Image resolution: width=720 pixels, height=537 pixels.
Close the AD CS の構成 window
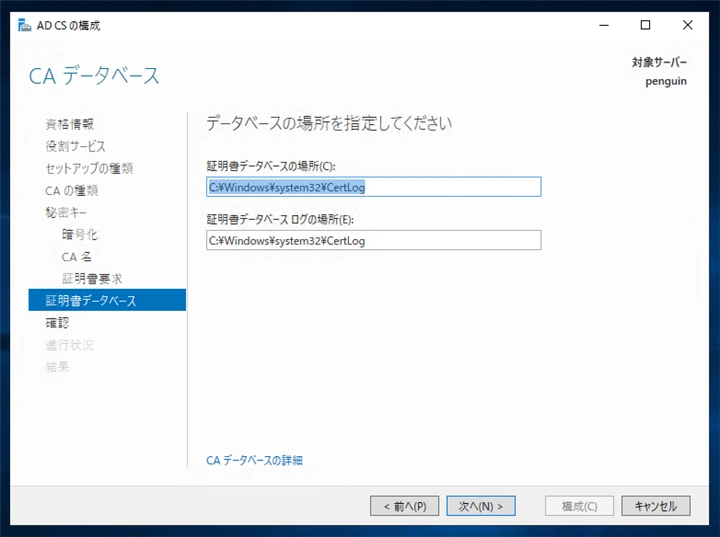[687, 25]
